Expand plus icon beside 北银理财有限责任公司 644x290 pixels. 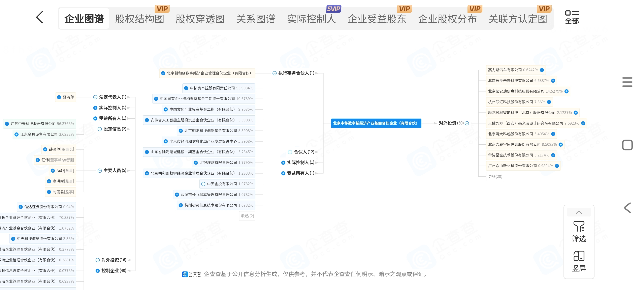tap(196, 163)
